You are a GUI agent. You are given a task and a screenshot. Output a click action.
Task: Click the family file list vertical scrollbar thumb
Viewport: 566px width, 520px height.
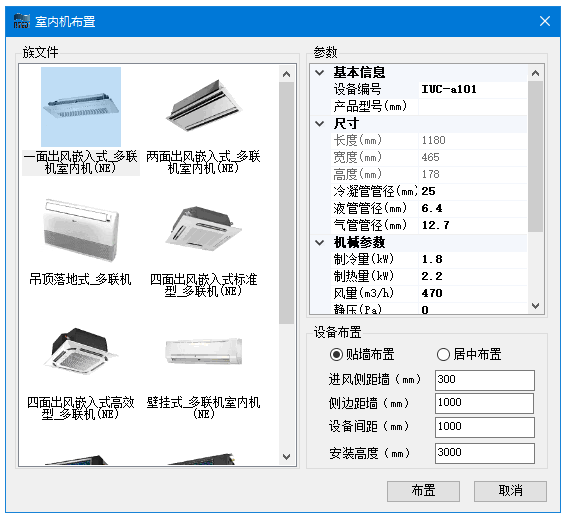point(287,203)
